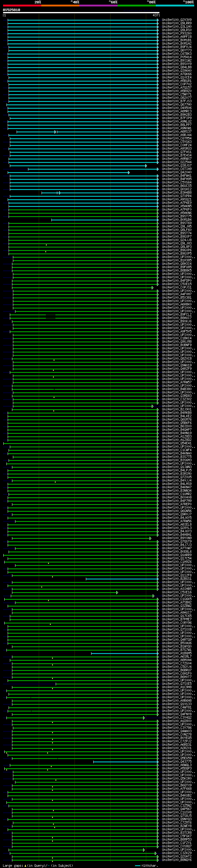The height and width of the screenshot is (868, 197).
Task: Click hit label UniRef100_B1H385
Action: pyautogui.click(x=177, y=260)
